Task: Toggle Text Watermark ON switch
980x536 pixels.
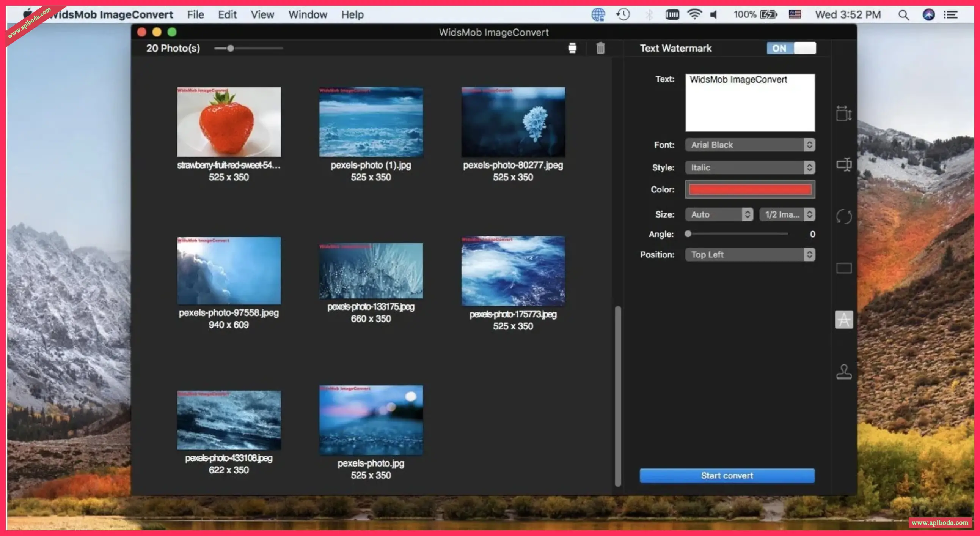Action: 791,48
